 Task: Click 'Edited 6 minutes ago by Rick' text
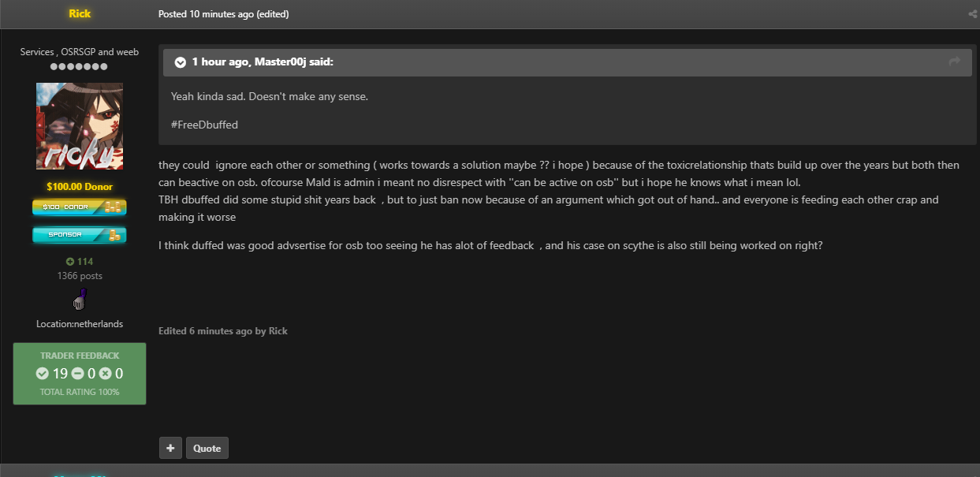click(x=223, y=331)
